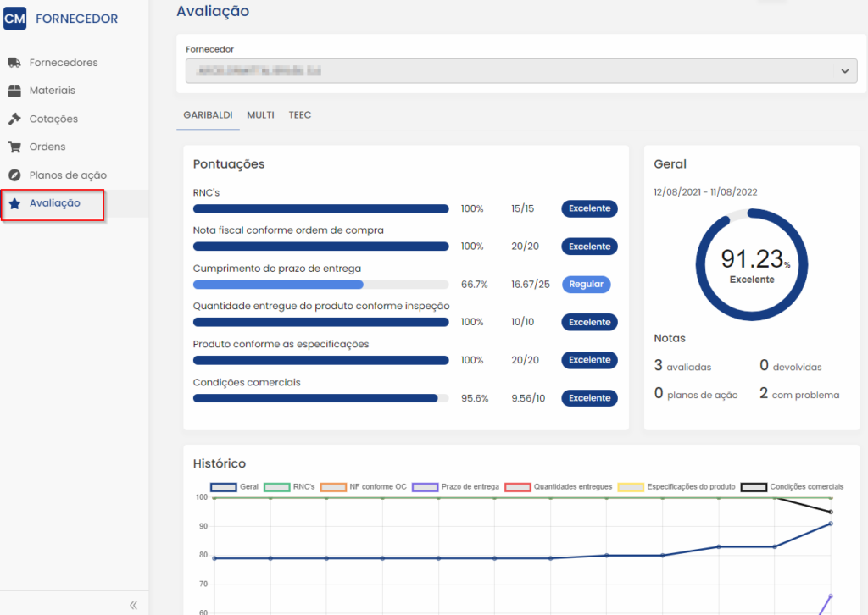Select the GARIBALDI tab
The height and width of the screenshot is (615, 868).
click(208, 114)
